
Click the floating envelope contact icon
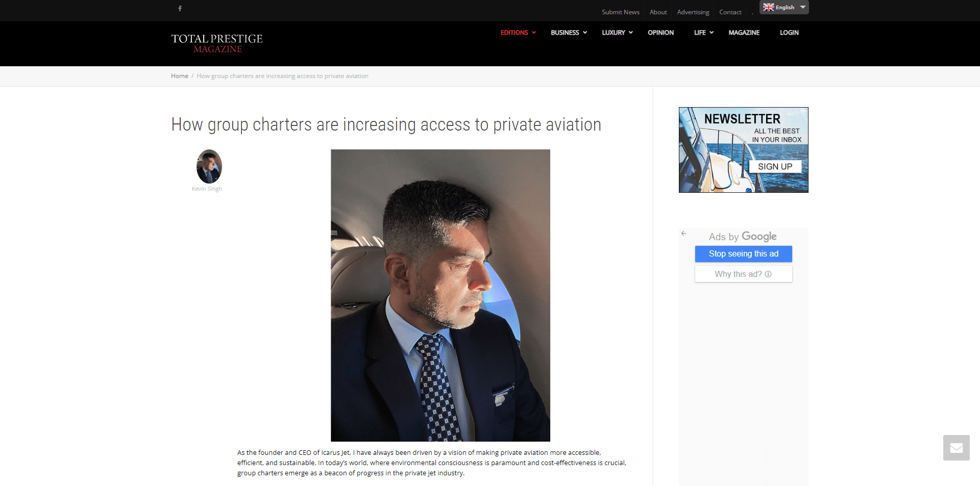click(956, 448)
